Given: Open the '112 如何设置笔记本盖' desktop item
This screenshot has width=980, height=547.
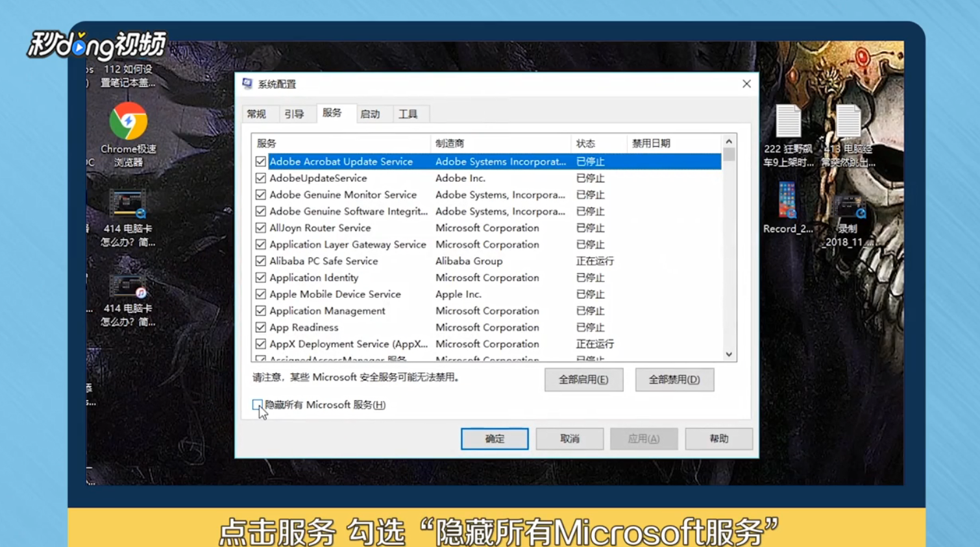Looking at the screenshot, I should point(128,76).
